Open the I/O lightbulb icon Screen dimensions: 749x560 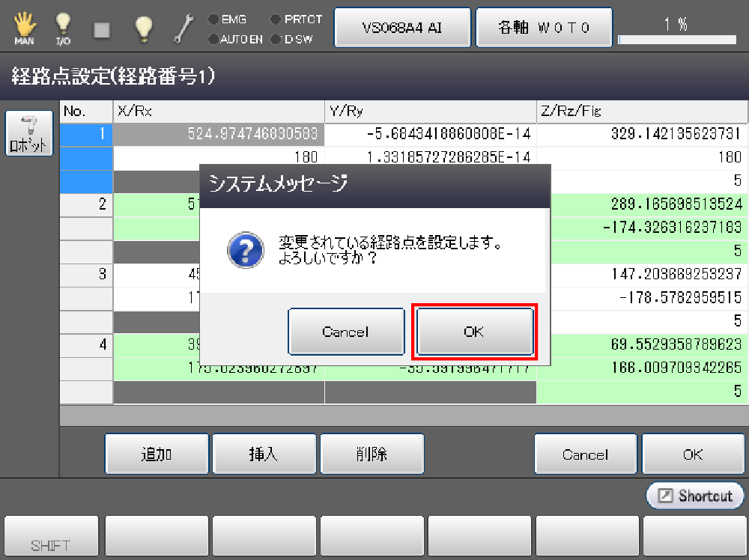point(64,27)
